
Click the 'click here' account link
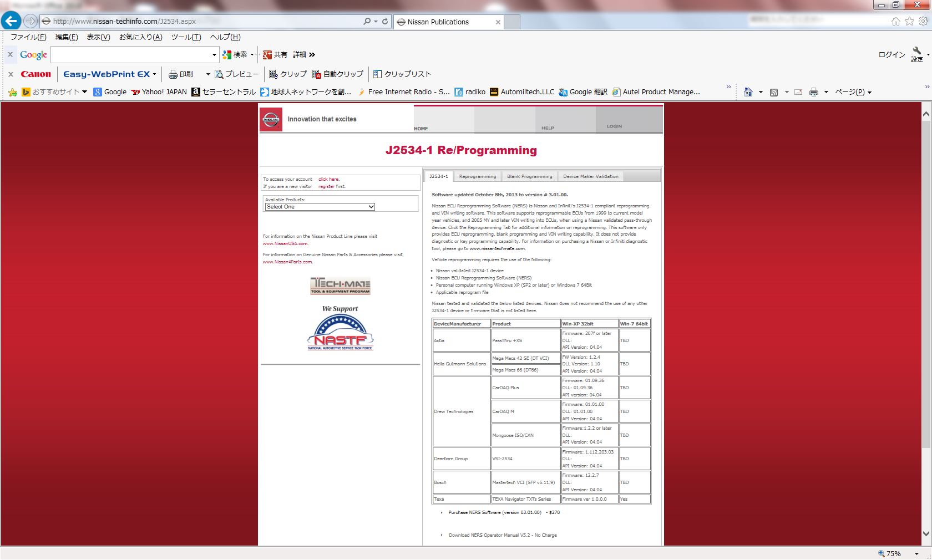328,179
